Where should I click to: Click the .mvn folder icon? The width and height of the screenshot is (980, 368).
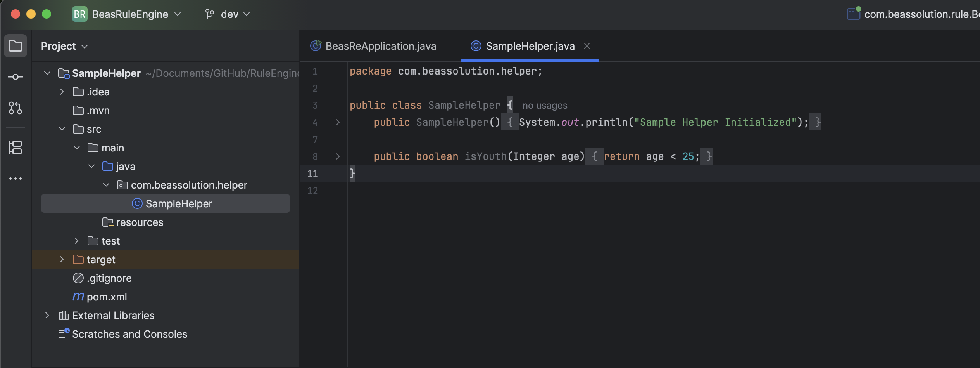click(x=78, y=111)
